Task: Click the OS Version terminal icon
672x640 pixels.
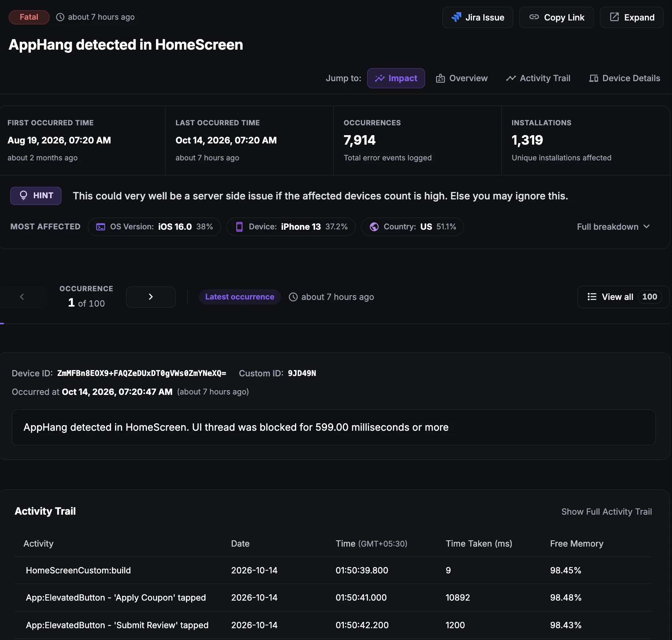Action: (101, 227)
